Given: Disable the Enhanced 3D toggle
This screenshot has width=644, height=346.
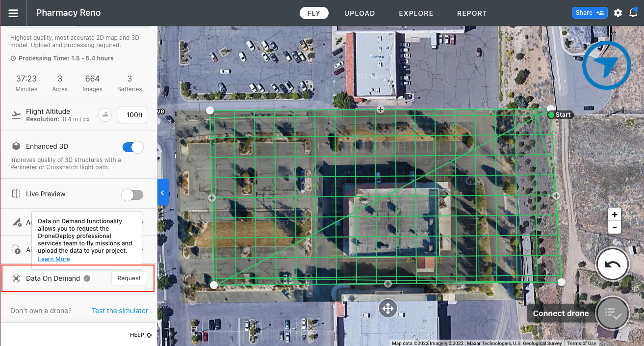Looking at the screenshot, I should [132, 147].
